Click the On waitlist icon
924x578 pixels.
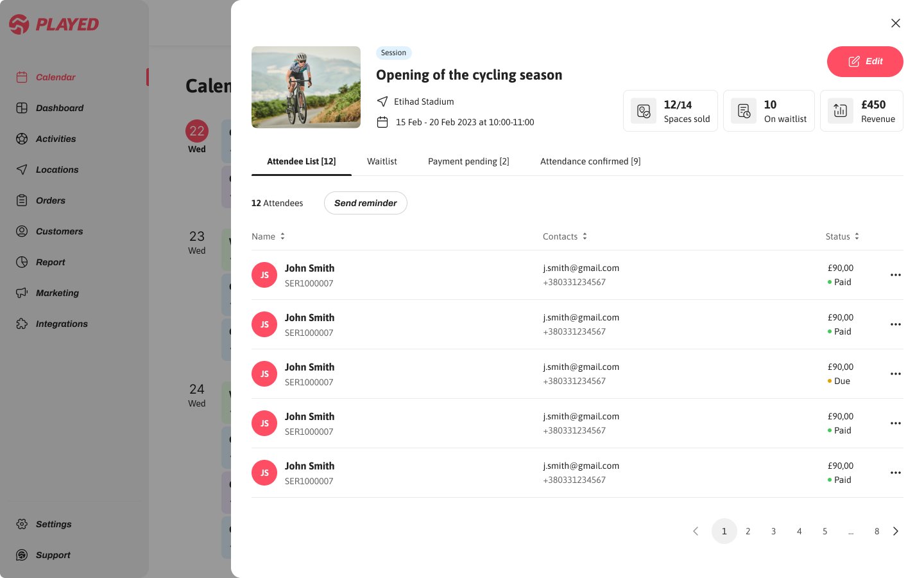pyautogui.click(x=744, y=111)
